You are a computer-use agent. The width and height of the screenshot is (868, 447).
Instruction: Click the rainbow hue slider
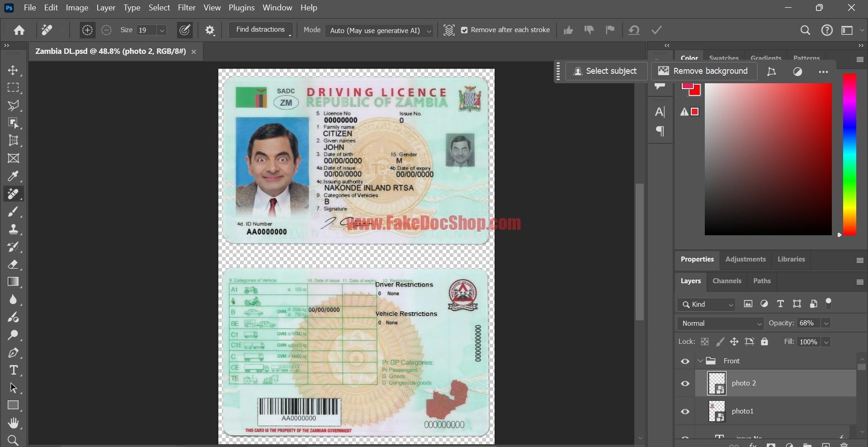[x=849, y=154]
